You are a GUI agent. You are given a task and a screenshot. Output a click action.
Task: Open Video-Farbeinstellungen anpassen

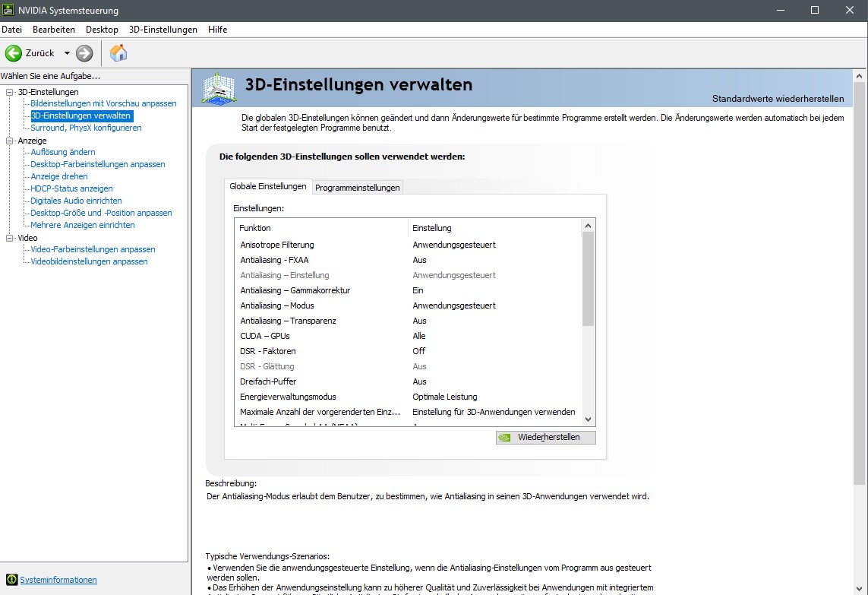(93, 249)
